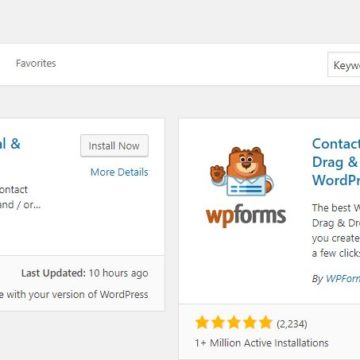Click the WPForms bear mascot image

241,171
